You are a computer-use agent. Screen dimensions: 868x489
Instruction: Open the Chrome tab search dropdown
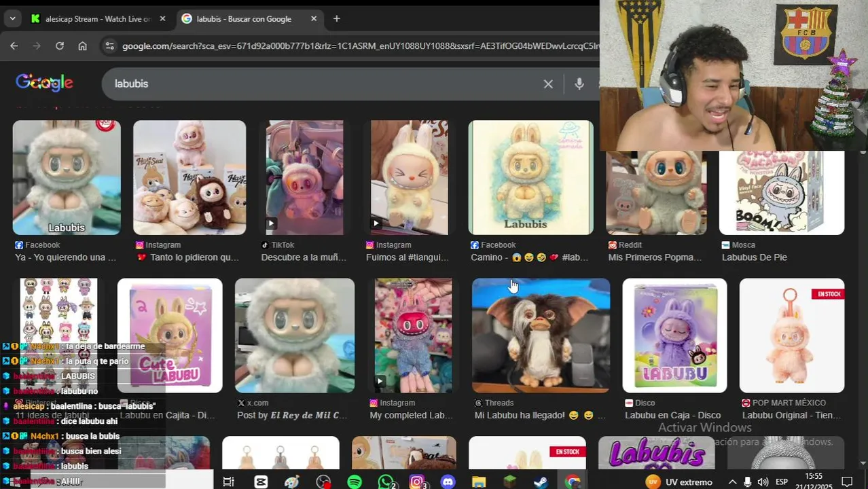pyautogui.click(x=12, y=18)
